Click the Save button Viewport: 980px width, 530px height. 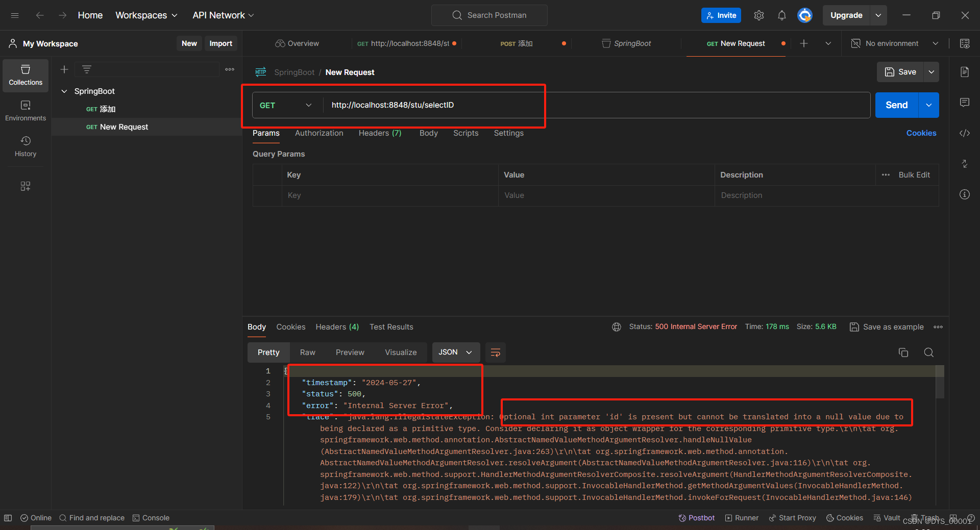tap(900, 72)
